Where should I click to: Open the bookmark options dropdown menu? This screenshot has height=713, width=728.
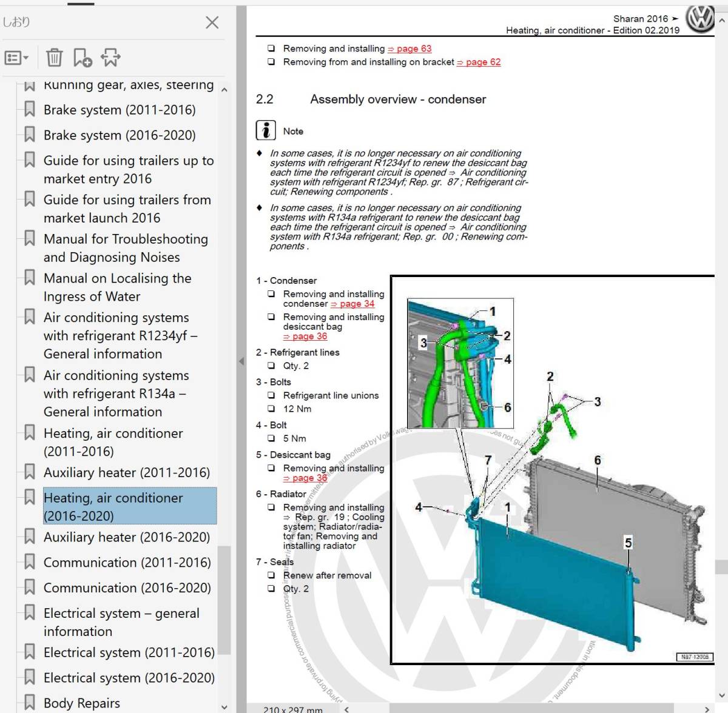[16, 58]
